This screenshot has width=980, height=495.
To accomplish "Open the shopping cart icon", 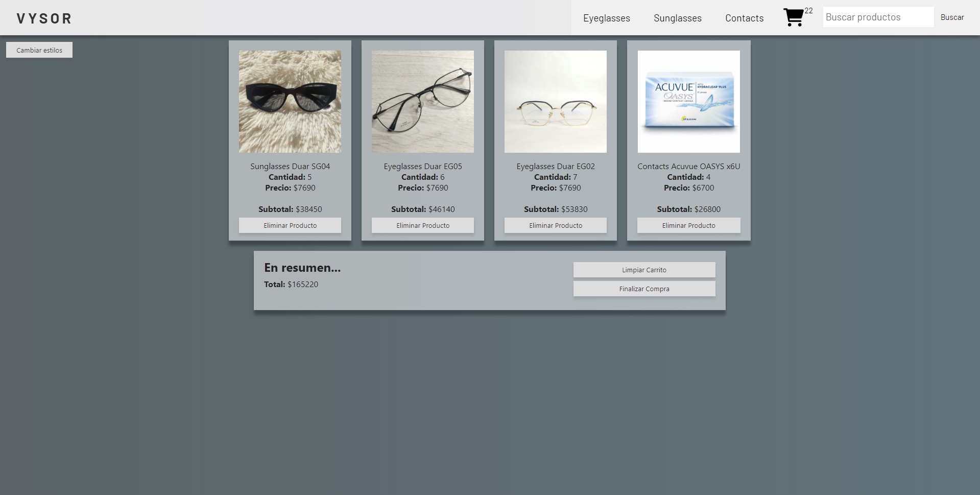I will click(793, 17).
